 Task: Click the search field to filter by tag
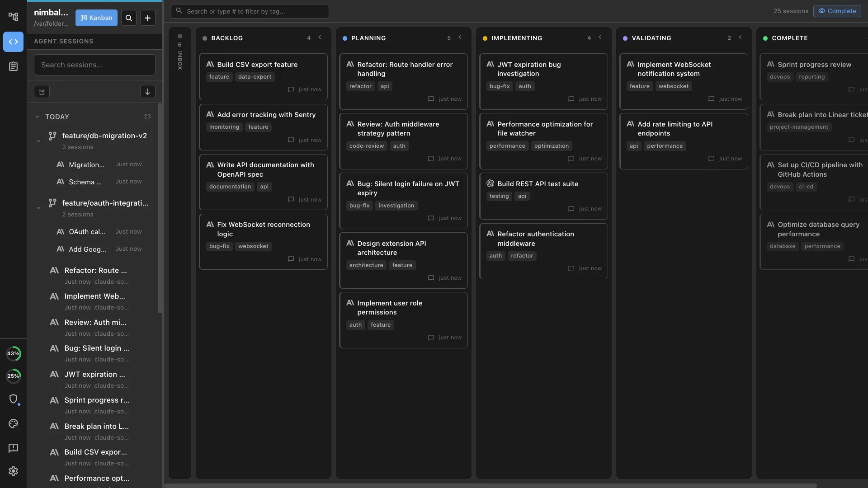tap(249, 11)
